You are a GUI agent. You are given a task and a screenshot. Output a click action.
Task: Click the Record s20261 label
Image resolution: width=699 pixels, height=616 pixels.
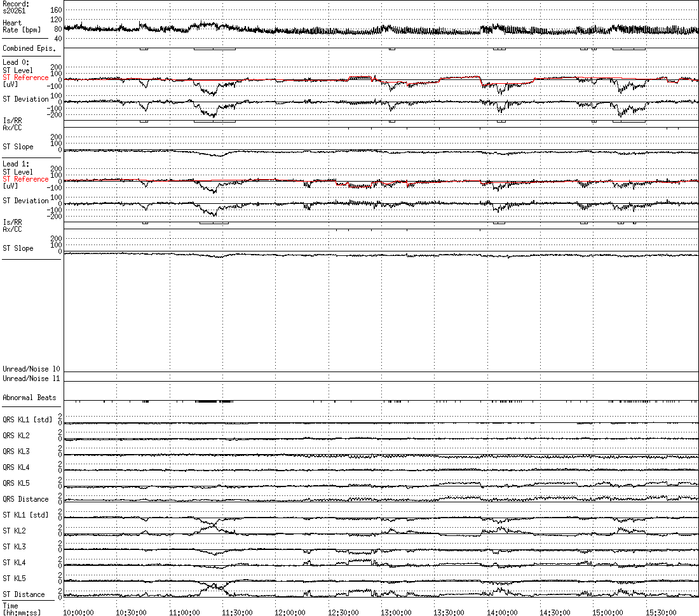pyautogui.click(x=16, y=7)
